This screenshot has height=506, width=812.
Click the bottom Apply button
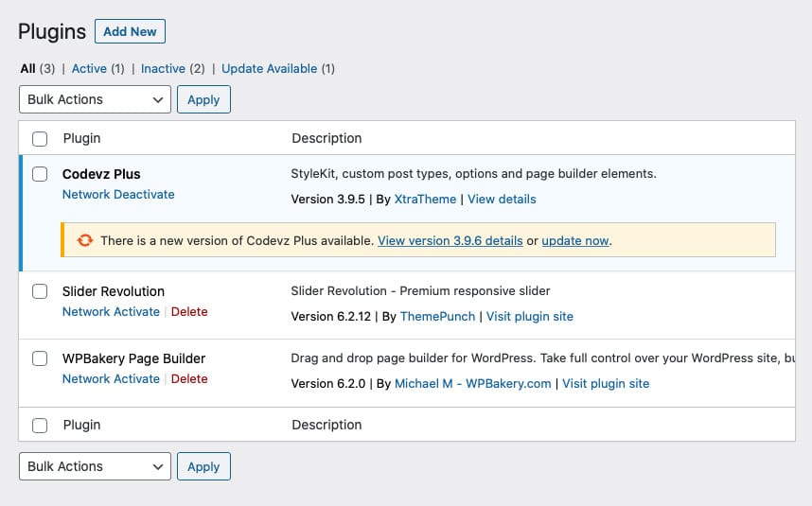(x=203, y=466)
